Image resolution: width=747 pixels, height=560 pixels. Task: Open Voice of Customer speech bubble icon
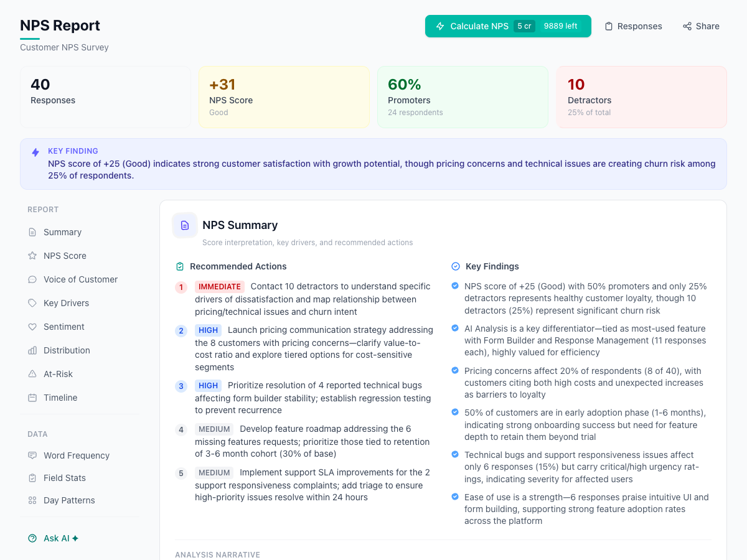point(32,279)
